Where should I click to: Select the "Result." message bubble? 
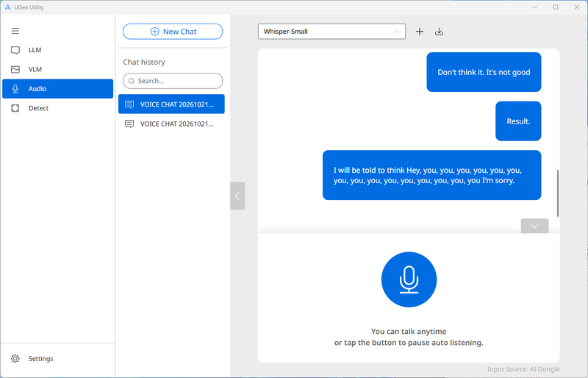point(518,121)
